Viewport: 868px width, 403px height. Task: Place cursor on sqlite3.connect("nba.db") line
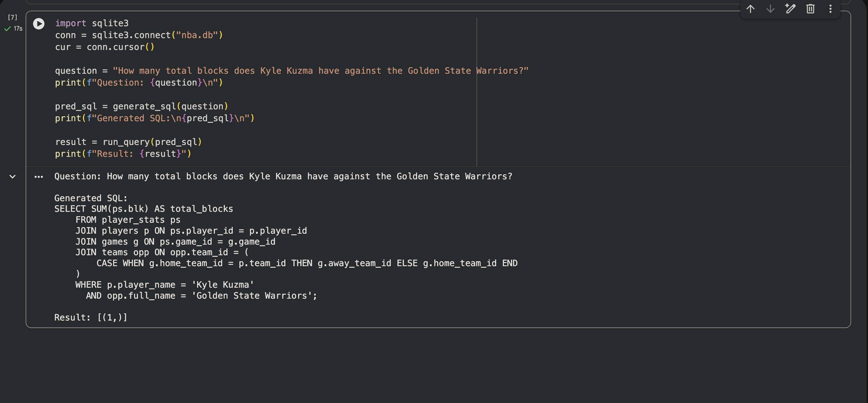[139, 35]
